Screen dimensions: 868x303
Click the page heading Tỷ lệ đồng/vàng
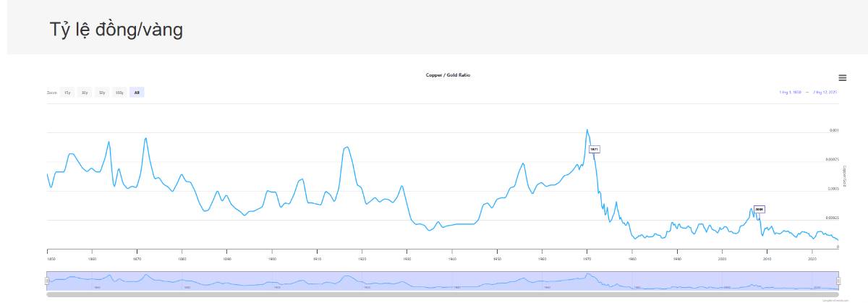116,30
